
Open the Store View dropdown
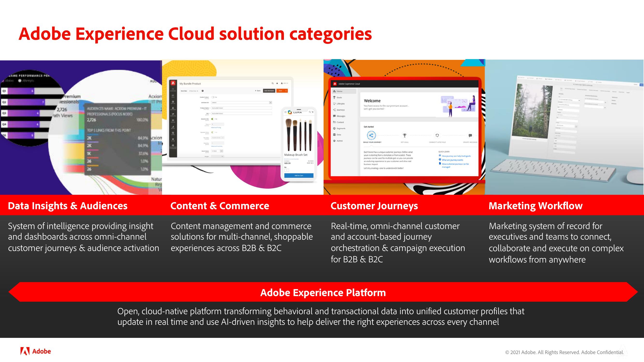coord(193,91)
